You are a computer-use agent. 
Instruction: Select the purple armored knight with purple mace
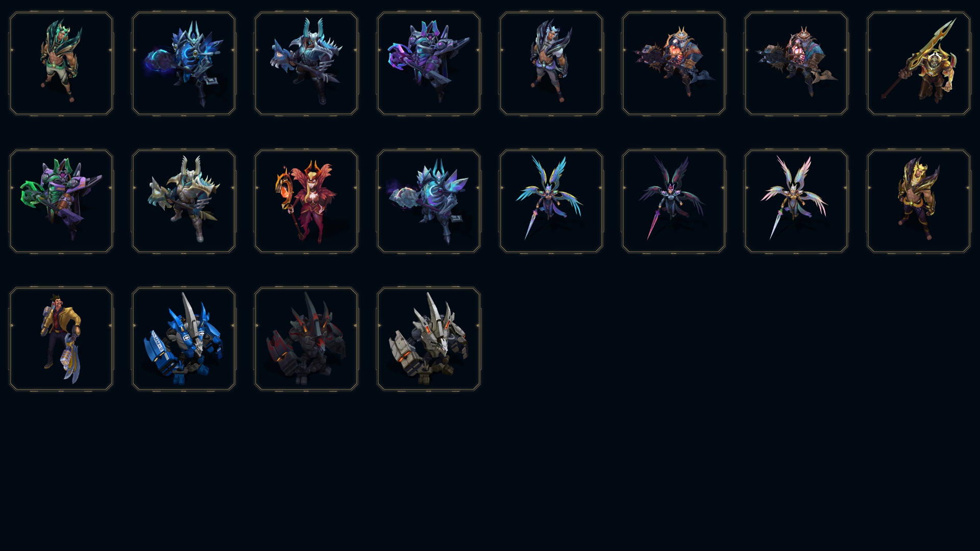(x=429, y=63)
